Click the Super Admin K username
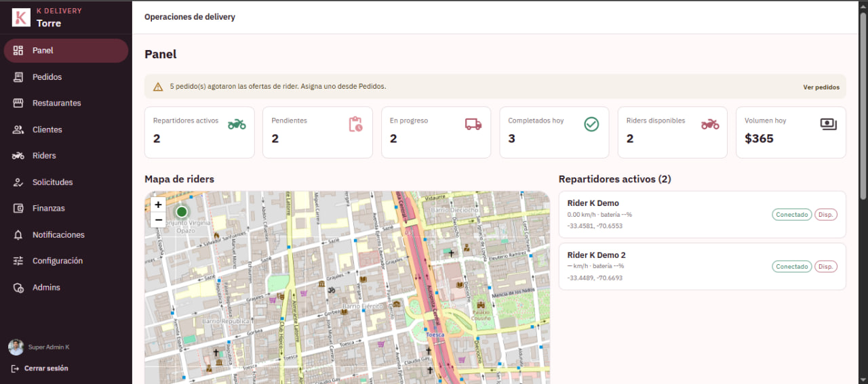The height and width of the screenshot is (384, 868). 49,347
